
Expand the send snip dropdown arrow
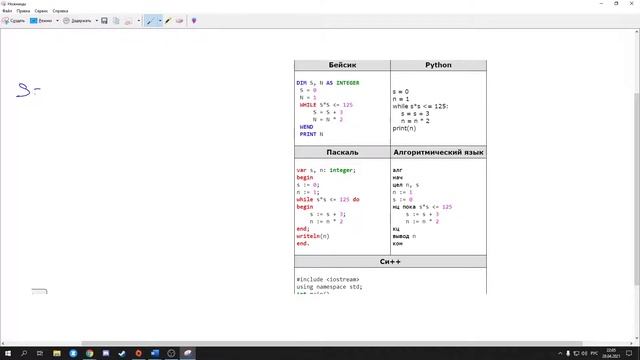click(139, 20)
